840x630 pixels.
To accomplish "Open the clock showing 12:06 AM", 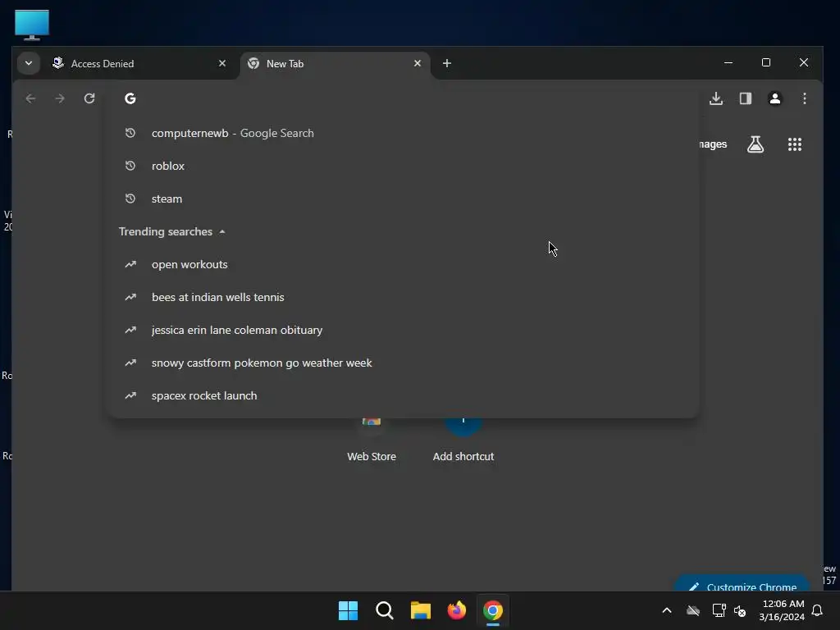I will point(782,610).
